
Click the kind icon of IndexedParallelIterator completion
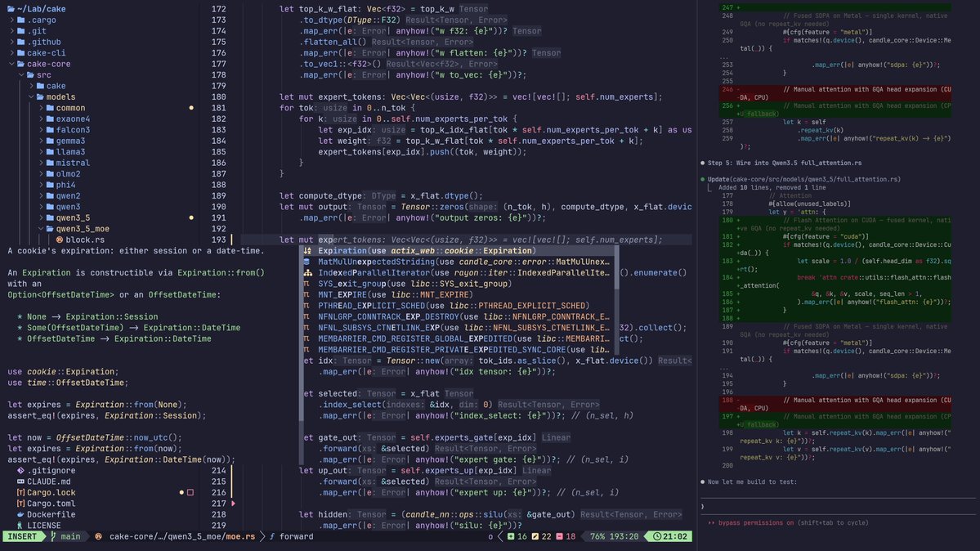(x=307, y=273)
